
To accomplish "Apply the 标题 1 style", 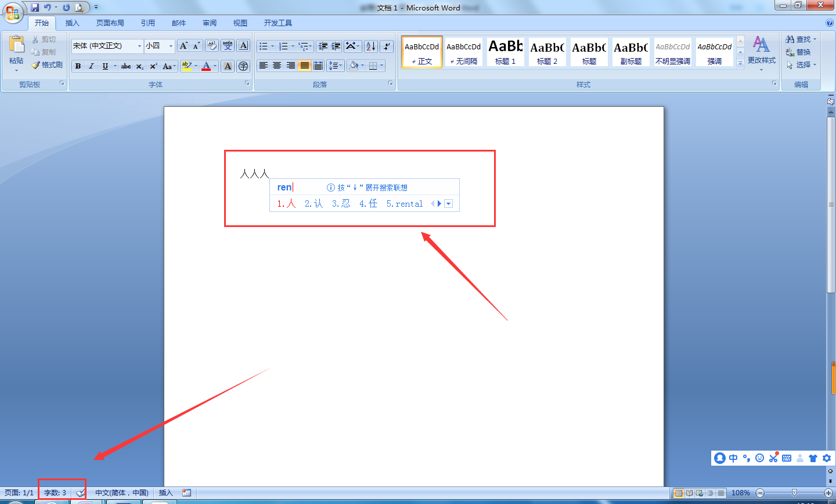I will (x=505, y=52).
